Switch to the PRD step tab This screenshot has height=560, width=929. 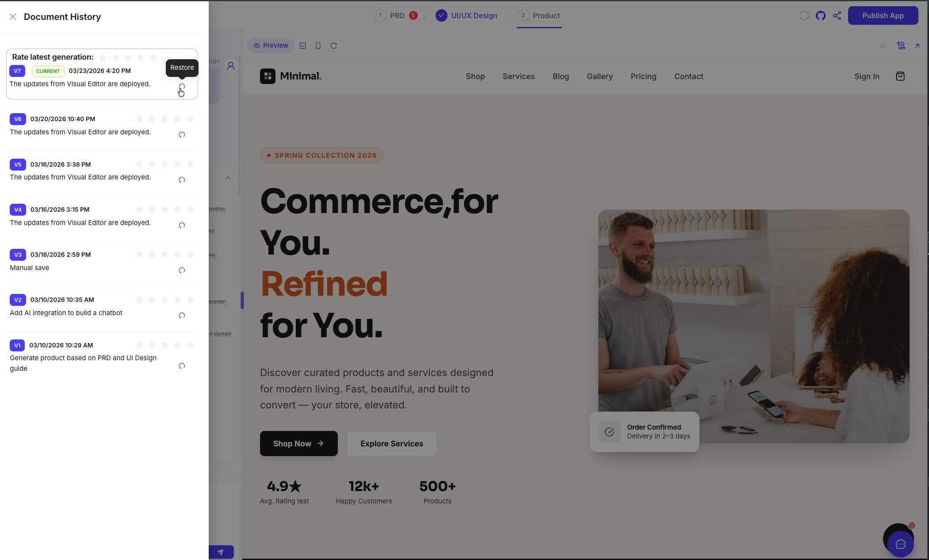point(396,15)
